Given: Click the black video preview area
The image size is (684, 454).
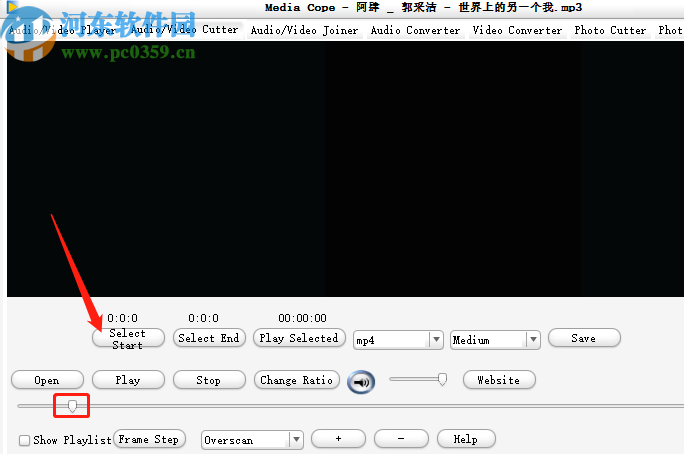Looking at the screenshot, I should pos(345,169).
